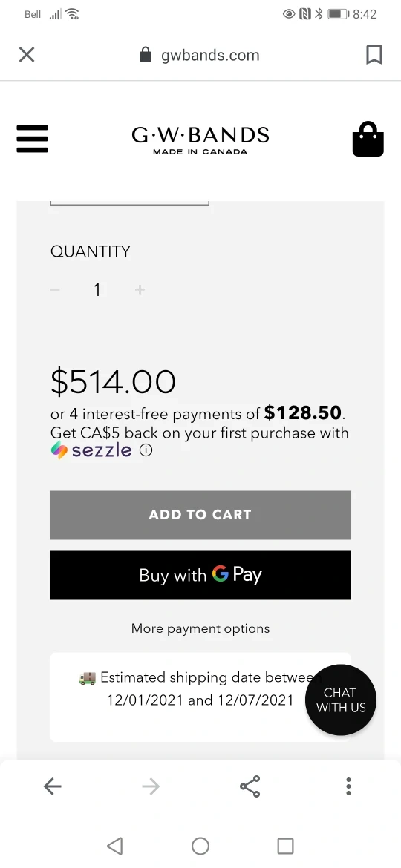Image resolution: width=401 pixels, height=868 pixels.
Task: Decrease quantity with minus button
Action: coord(55,289)
